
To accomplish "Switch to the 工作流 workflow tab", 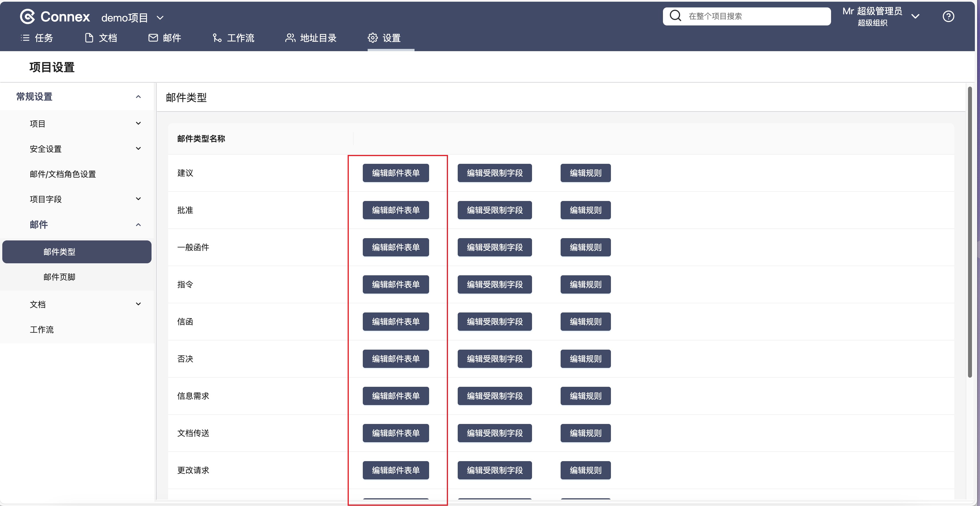I will coord(233,38).
